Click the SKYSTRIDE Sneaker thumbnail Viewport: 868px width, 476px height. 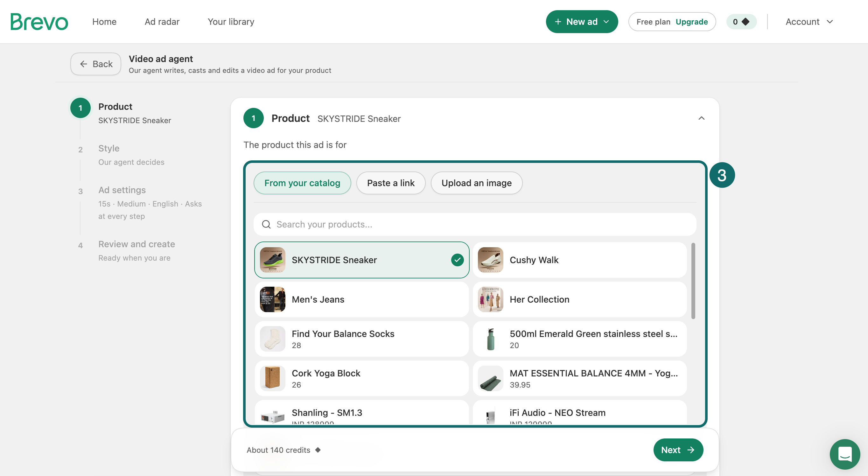(272, 260)
